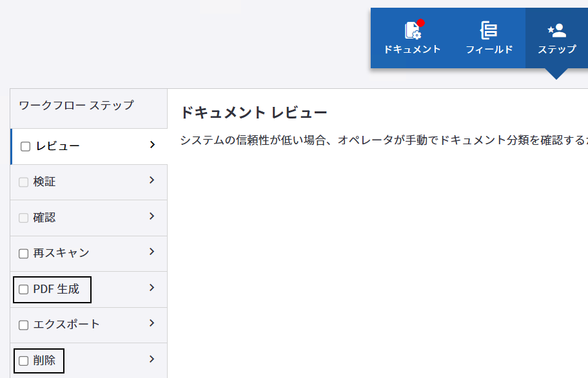Enable the 削除 step checkbox

[x=24, y=361]
